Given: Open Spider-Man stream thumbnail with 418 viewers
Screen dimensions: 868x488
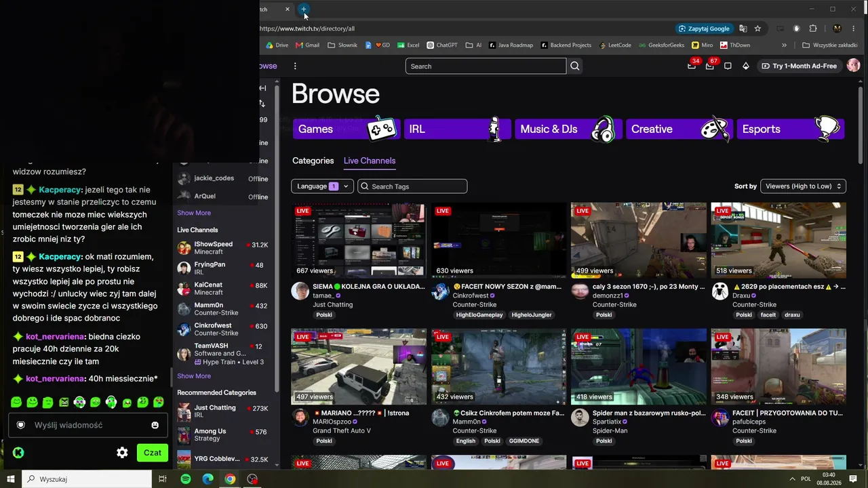Looking at the screenshot, I should 639,366.
